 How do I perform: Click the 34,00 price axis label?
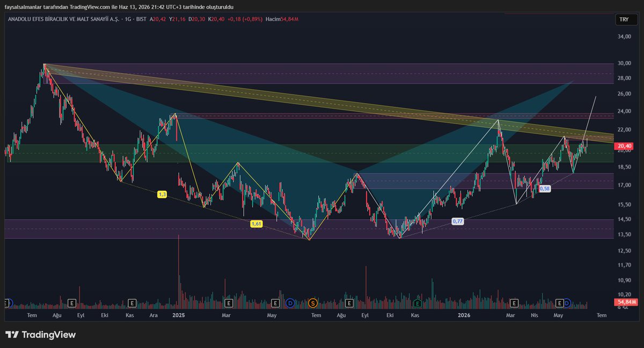[624, 37]
